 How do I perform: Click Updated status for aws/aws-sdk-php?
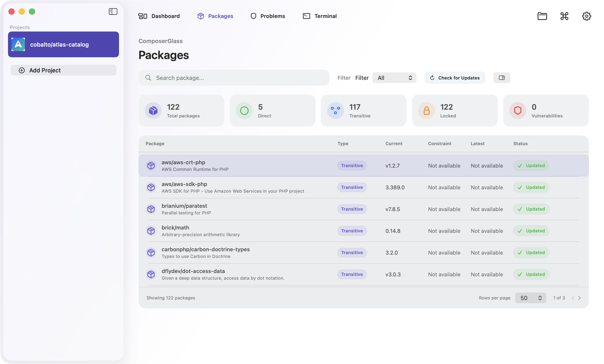(x=531, y=187)
